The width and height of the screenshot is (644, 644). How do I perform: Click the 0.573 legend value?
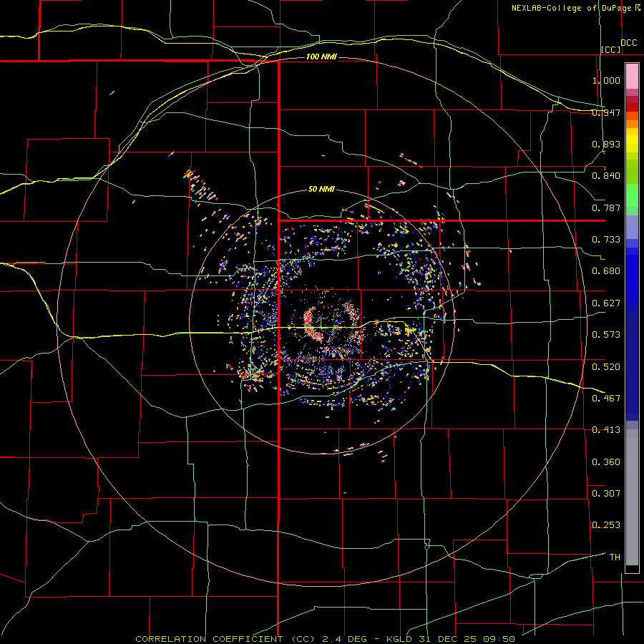coord(606,335)
